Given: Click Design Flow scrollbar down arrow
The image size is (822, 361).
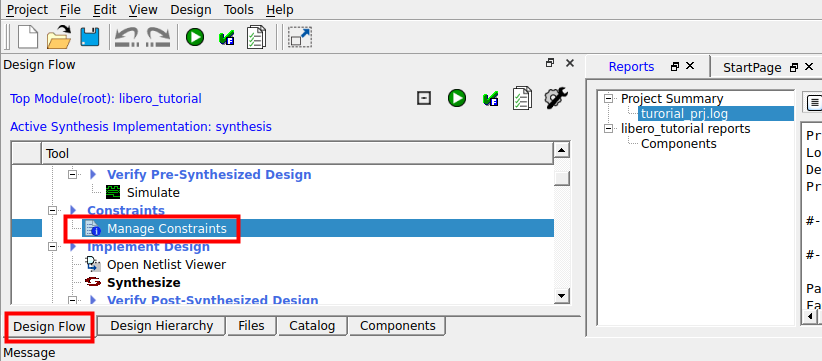Looking at the screenshot, I should tap(562, 296).
